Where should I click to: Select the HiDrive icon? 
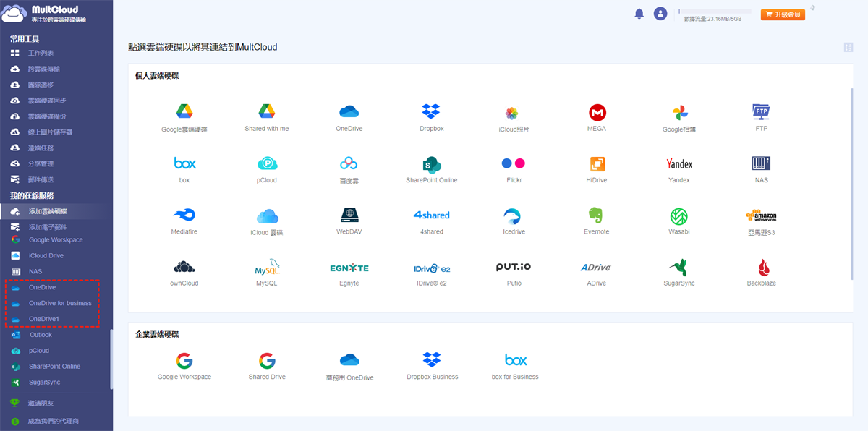[597, 163]
